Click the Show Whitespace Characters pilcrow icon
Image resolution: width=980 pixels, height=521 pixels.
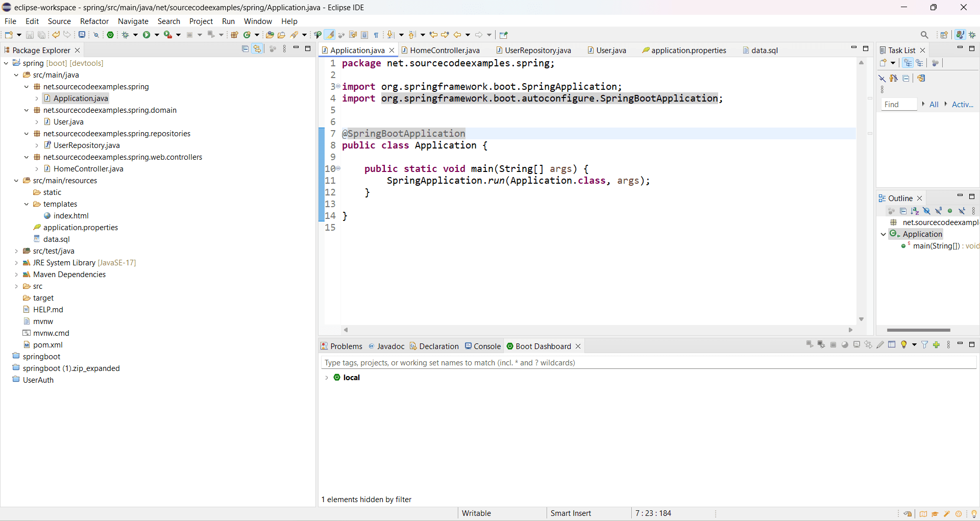[x=376, y=35]
